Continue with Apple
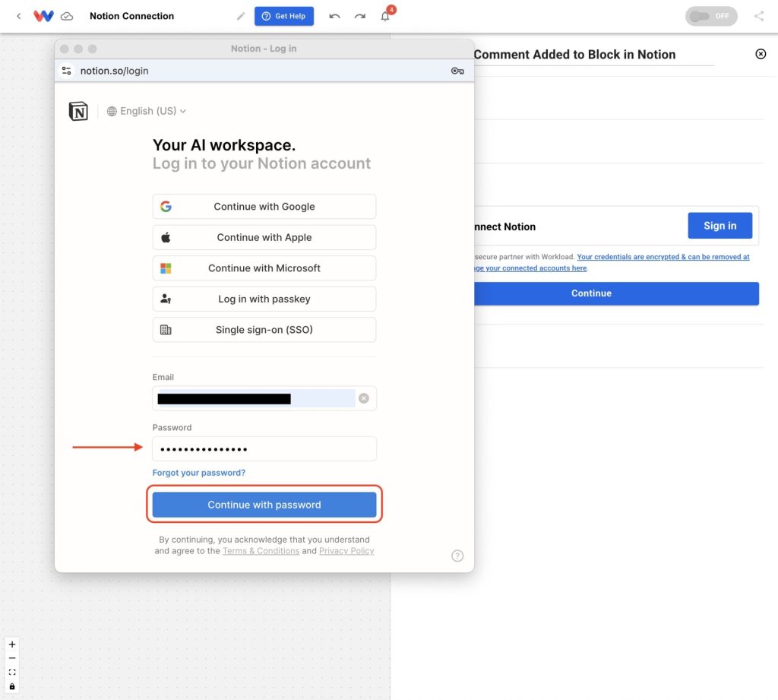 [264, 237]
